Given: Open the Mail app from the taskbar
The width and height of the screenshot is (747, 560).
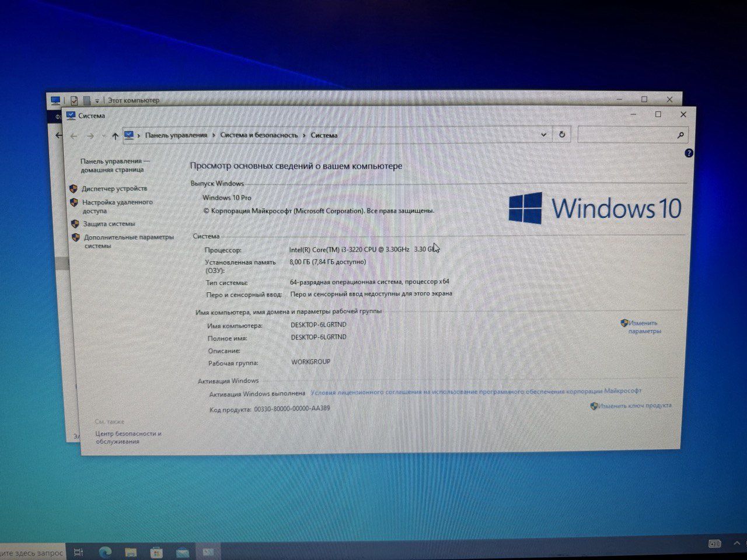Looking at the screenshot, I should [182, 552].
